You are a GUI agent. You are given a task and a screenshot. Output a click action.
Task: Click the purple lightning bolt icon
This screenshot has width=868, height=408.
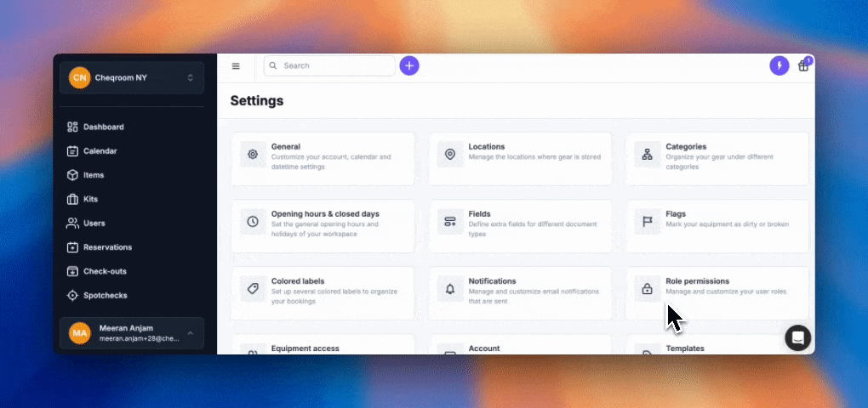point(779,65)
